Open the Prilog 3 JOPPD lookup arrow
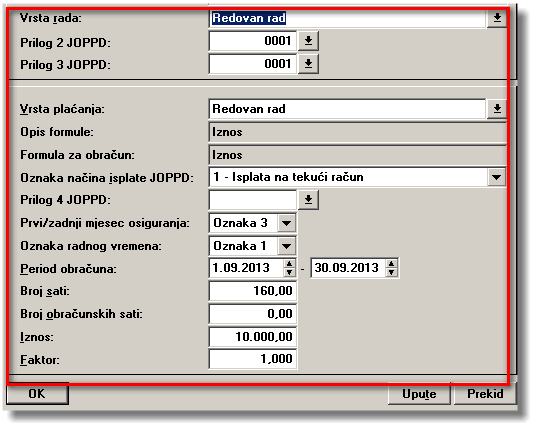Image resolution: width=538 pixels, height=430 pixels. (308, 63)
